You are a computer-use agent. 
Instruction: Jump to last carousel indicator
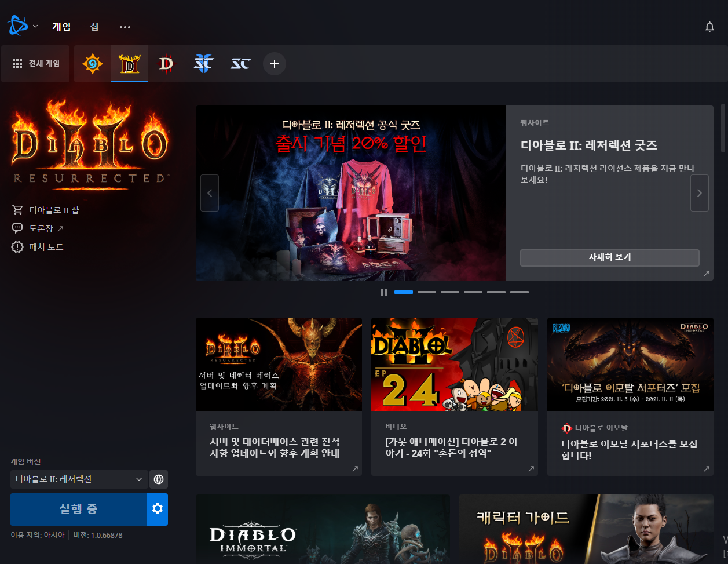click(x=520, y=292)
